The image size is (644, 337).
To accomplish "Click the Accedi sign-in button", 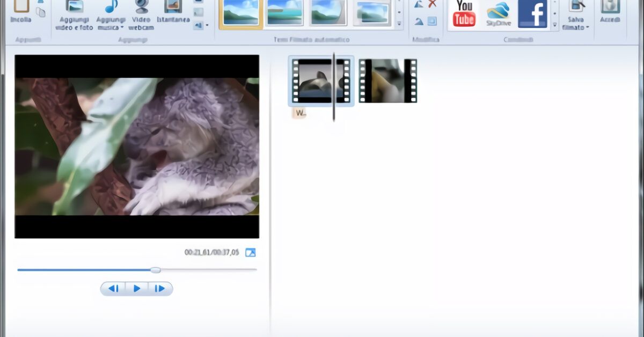I will (x=610, y=12).
